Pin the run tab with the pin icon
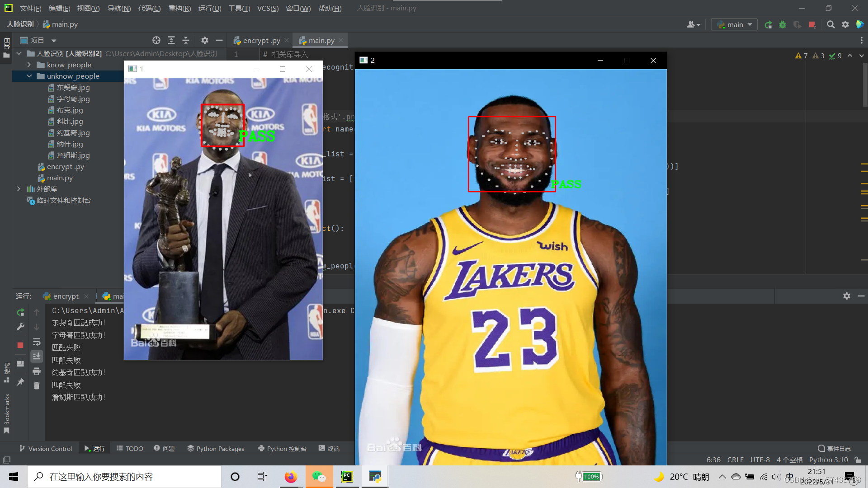Screen dimensions: 868x488 pyautogui.click(x=20, y=382)
